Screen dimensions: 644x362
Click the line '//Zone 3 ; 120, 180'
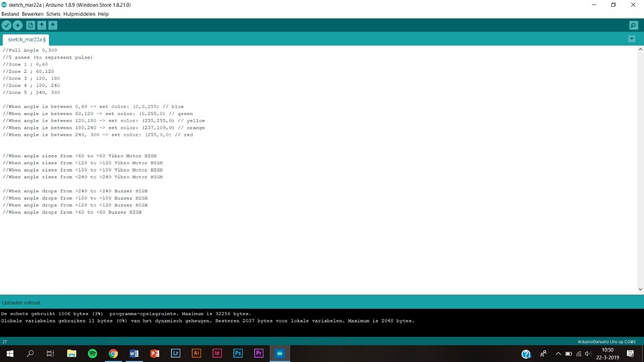click(x=31, y=79)
